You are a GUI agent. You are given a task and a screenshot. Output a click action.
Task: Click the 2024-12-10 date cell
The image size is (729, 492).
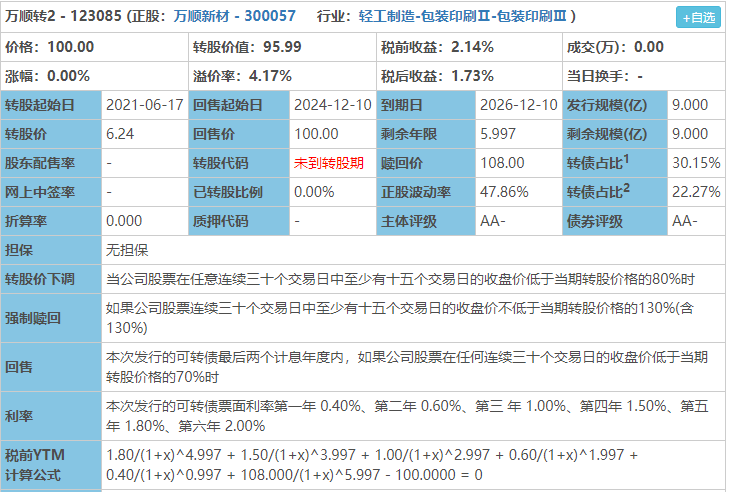coord(332,105)
